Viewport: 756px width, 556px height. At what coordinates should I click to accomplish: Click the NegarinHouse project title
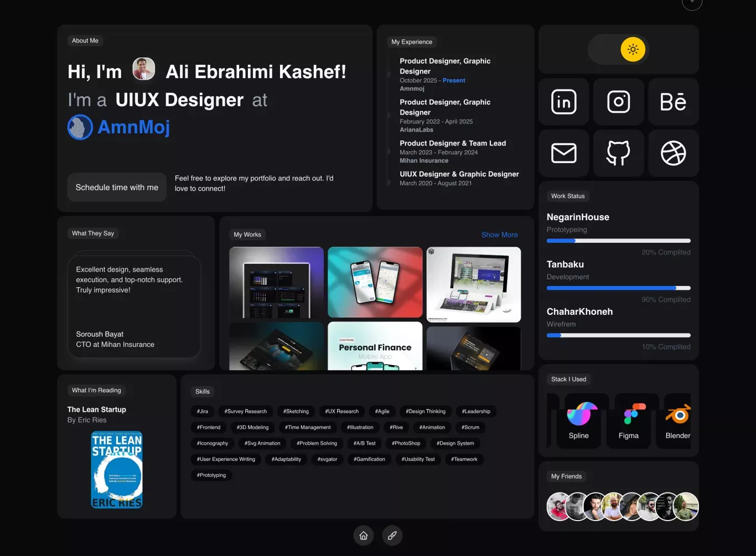(578, 217)
